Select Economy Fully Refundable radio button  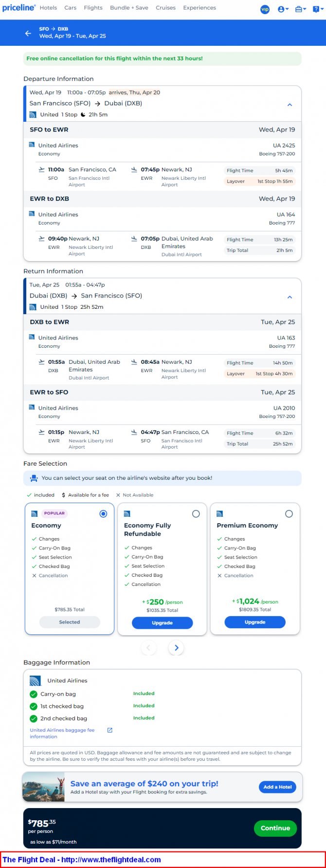[x=196, y=514]
